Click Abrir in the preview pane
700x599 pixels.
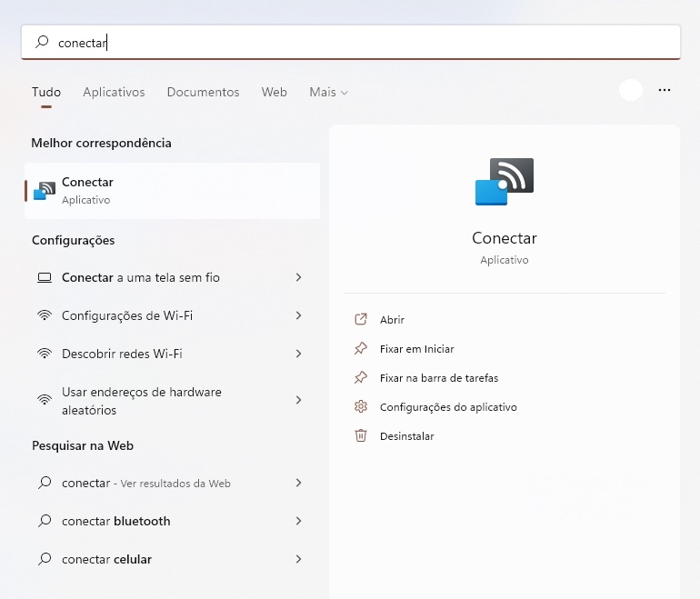pos(392,320)
